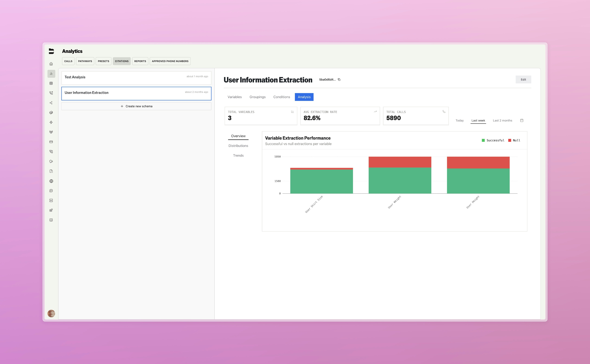Click the outgoing phone call sidebar icon
Image resolution: width=590 pixels, height=364 pixels.
click(x=51, y=93)
